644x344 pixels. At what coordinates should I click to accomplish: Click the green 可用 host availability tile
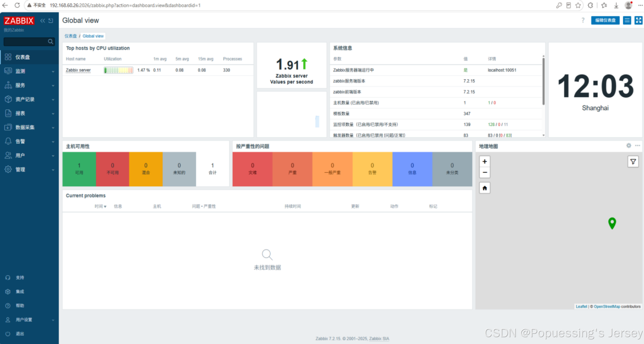(79, 169)
